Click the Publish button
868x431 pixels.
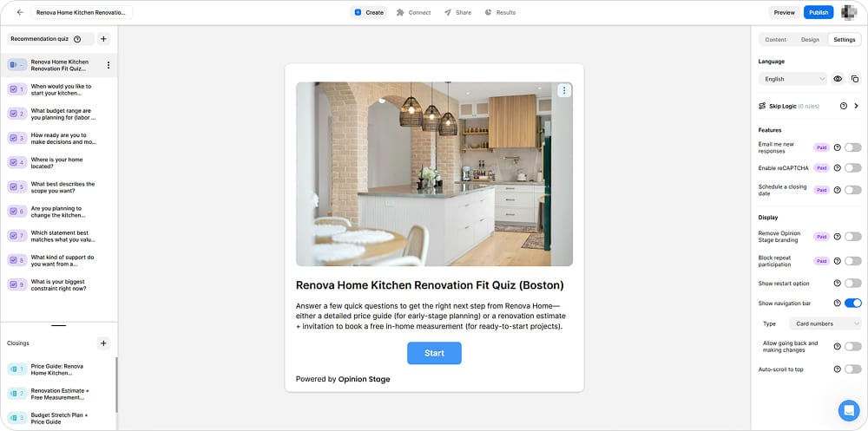[819, 12]
